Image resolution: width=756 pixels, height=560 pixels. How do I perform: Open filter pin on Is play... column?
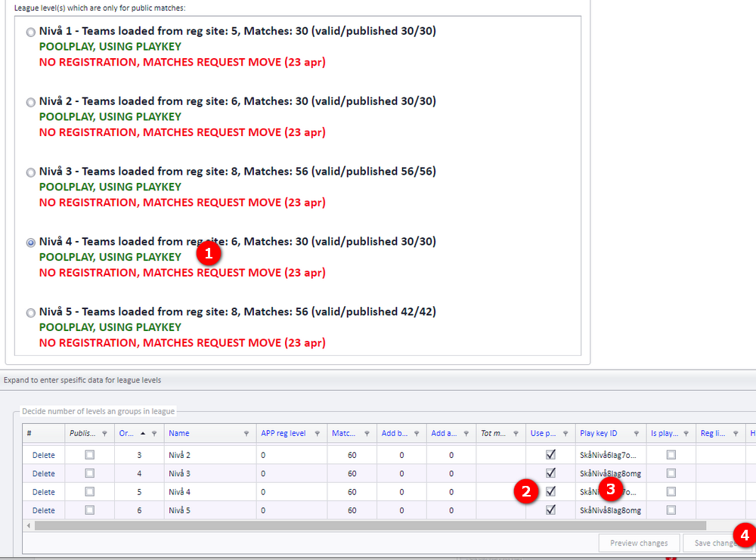pyautogui.click(x=686, y=434)
